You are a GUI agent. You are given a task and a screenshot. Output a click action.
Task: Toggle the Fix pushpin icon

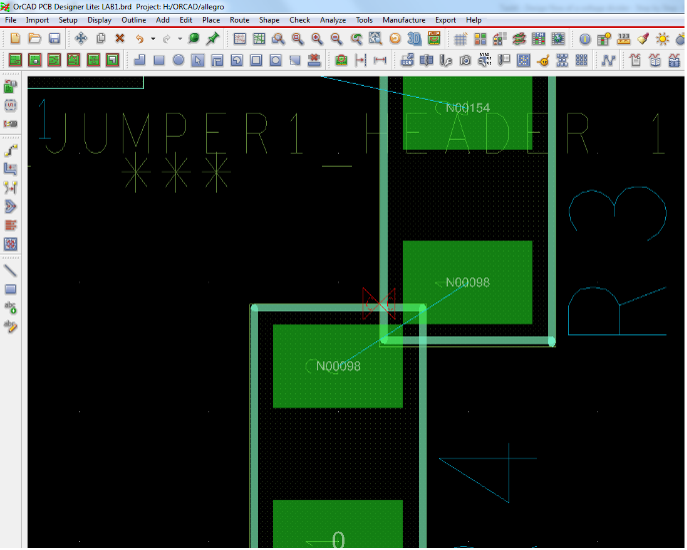click(x=212, y=38)
